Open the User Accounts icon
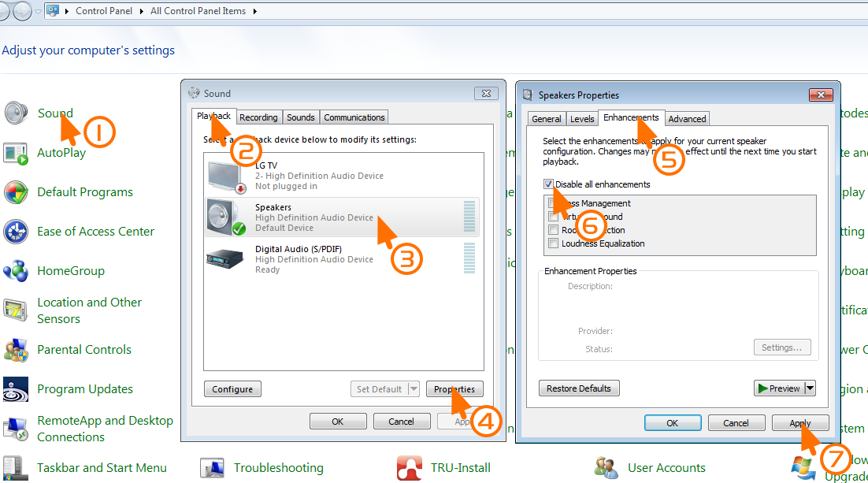The height and width of the screenshot is (483, 868). coord(606,468)
